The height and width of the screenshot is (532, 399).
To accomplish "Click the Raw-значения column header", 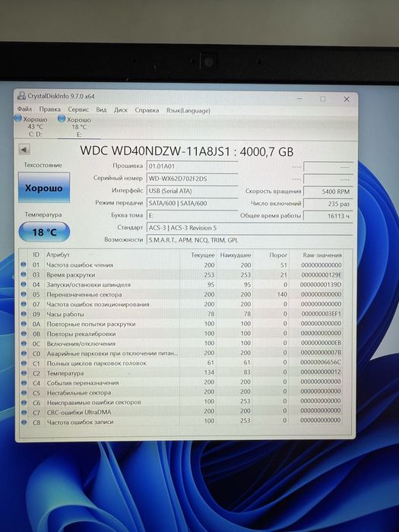I will click(322, 255).
